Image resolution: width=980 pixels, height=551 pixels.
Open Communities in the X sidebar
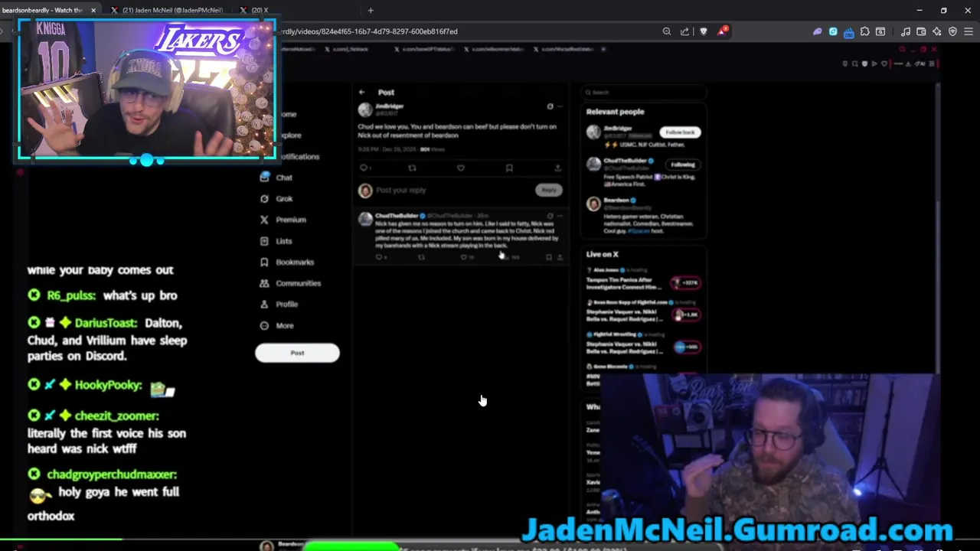290,283
